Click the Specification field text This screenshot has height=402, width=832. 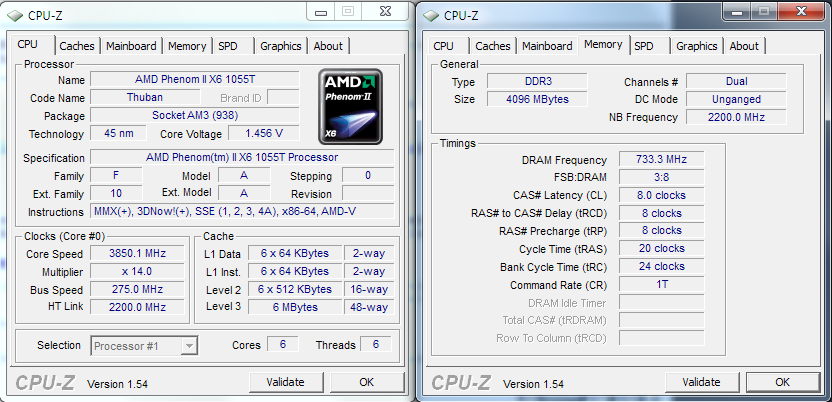242,158
